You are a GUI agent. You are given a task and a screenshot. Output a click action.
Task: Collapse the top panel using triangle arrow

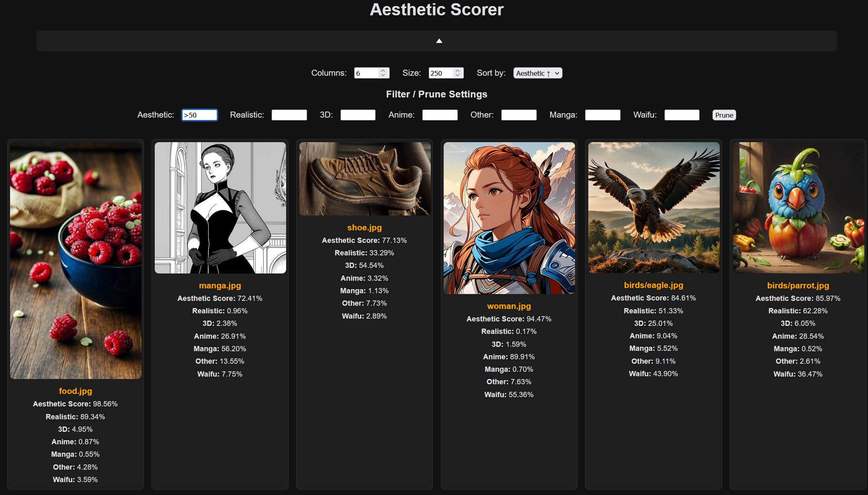click(x=439, y=41)
